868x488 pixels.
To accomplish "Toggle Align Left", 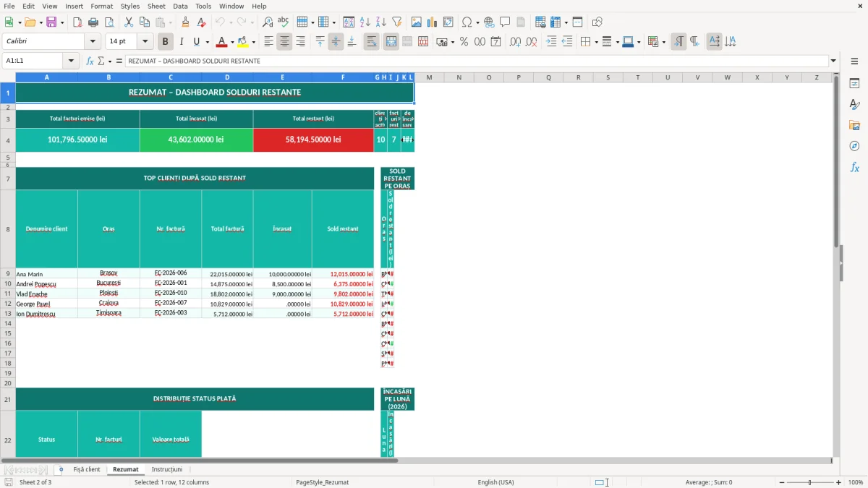I will click(269, 42).
